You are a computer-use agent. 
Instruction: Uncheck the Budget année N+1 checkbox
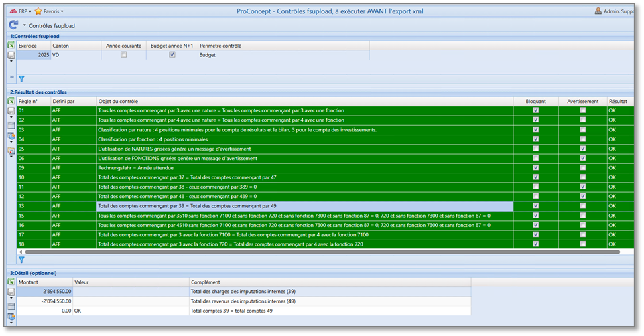[172, 55]
